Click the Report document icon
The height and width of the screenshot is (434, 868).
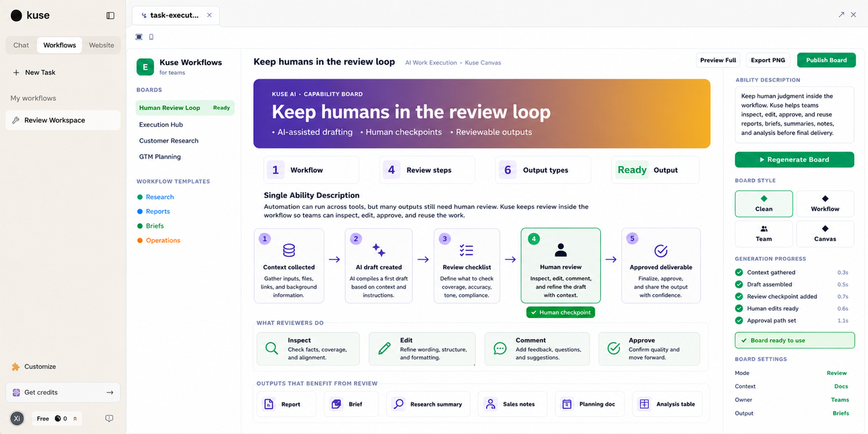click(x=269, y=404)
